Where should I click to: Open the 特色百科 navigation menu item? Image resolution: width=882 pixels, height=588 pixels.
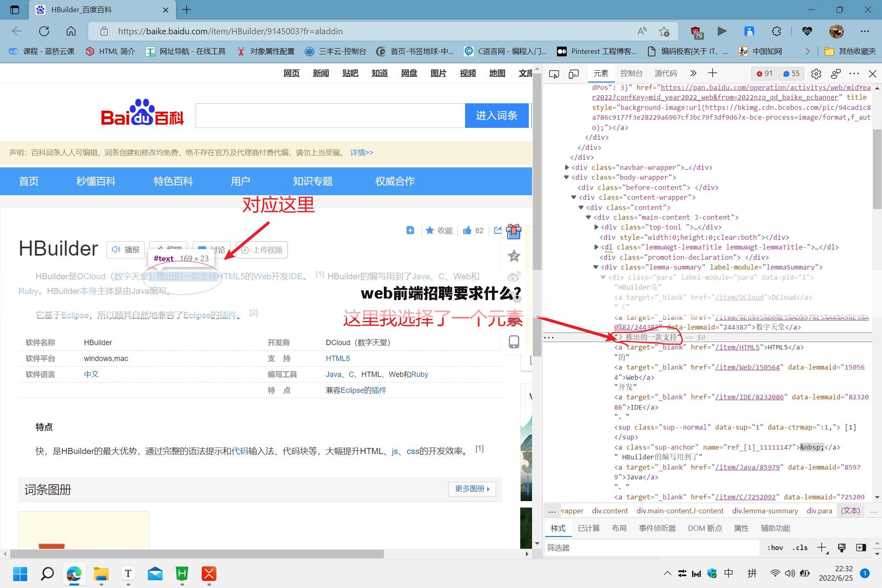(173, 181)
